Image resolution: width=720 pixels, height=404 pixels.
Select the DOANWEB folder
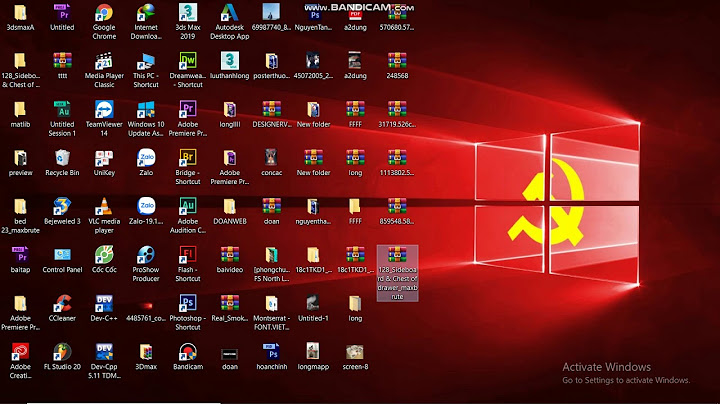(230, 207)
